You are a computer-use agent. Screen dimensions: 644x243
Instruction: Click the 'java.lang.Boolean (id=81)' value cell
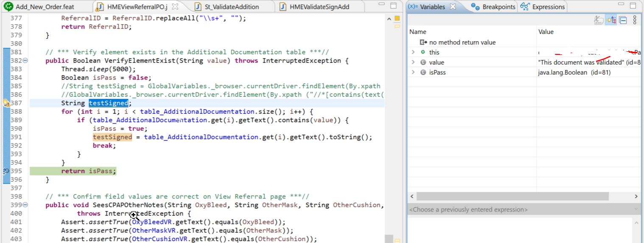pos(589,73)
